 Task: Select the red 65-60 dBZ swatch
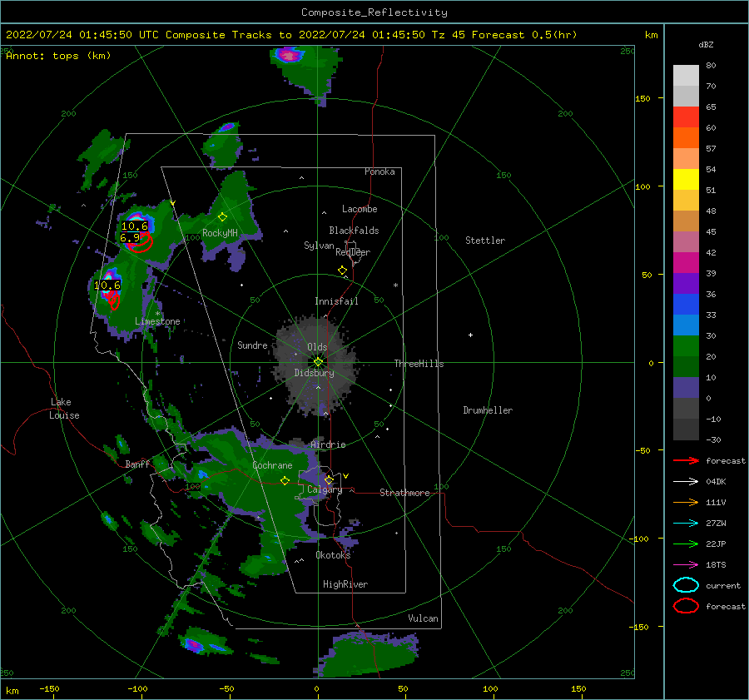pyautogui.click(x=686, y=117)
